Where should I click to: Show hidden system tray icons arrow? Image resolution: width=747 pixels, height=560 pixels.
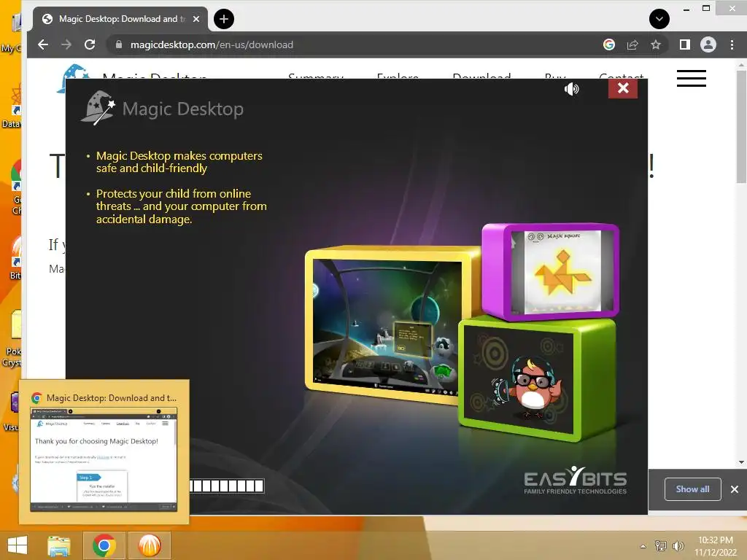click(x=643, y=546)
